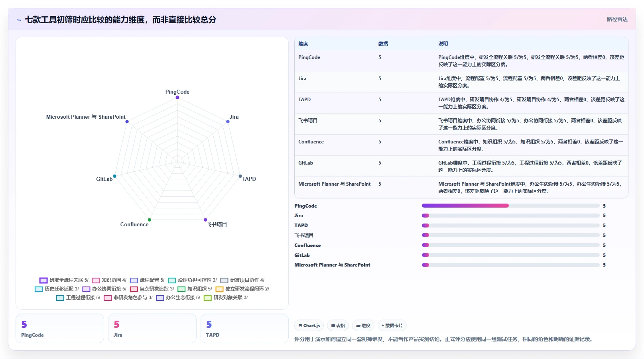Open the Jira data card

[152, 328]
